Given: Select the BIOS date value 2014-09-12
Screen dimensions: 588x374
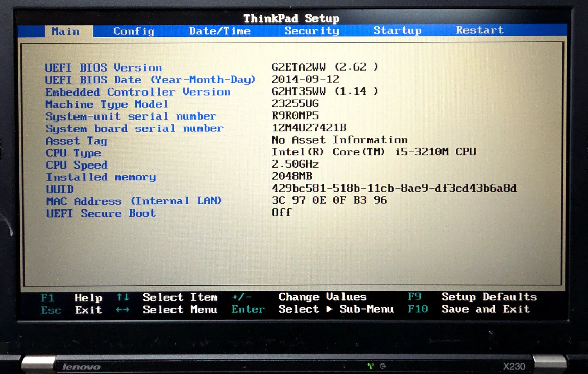Looking at the screenshot, I should pyautogui.click(x=305, y=79).
